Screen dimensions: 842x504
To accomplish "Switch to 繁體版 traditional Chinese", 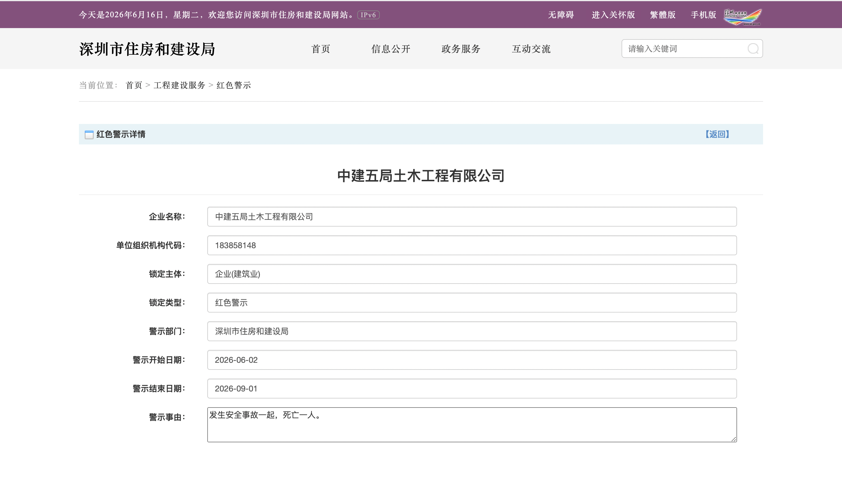I will [x=663, y=15].
